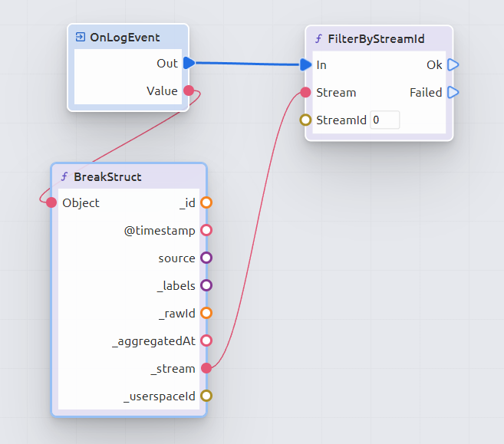504x444 pixels.
Task: Click the Out execution pin on OnLogEvent
Action: tap(189, 63)
